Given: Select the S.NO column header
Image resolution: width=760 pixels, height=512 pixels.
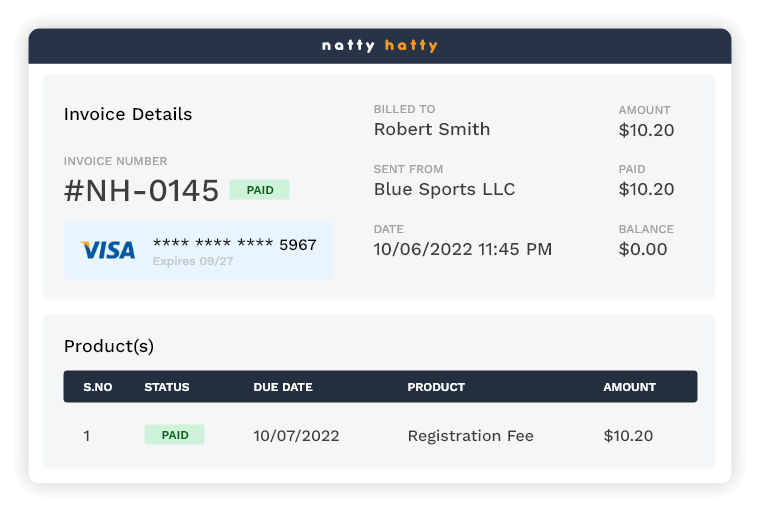Looking at the screenshot, I should point(98,387).
